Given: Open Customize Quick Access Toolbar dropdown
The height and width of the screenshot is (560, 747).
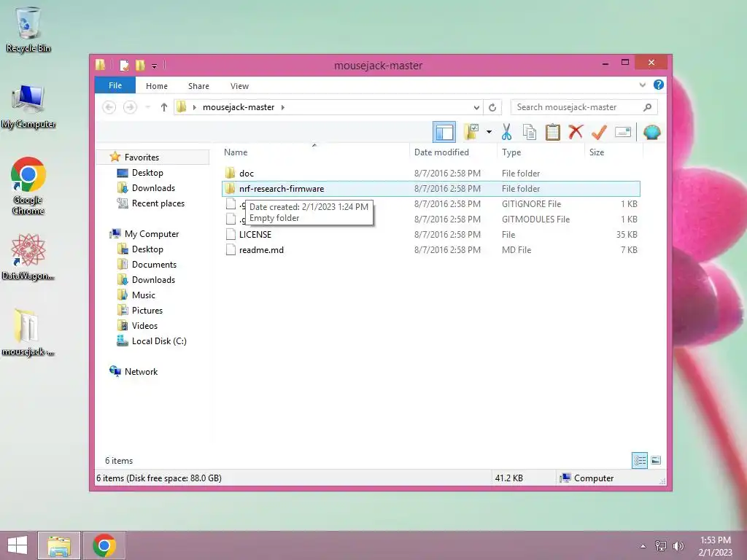Looking at the screenshot, I should (155, 66).
